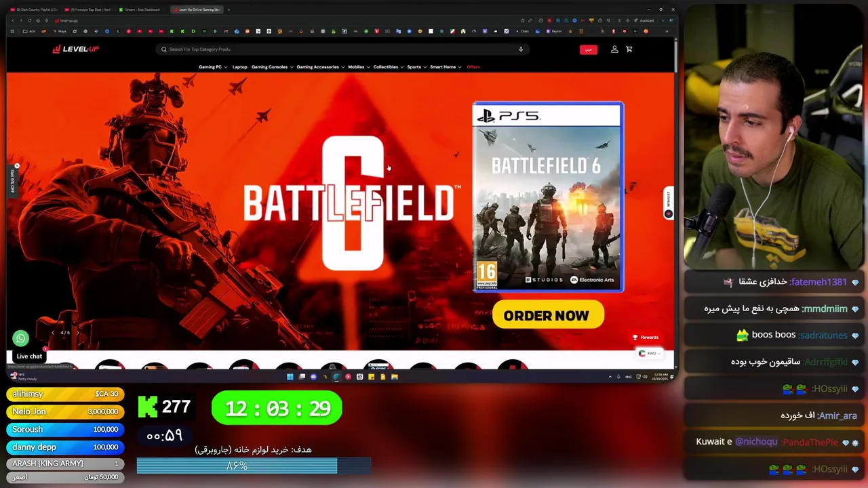The height and width of the screenshot is (488, 868).
Task: Expand the Sports menu
Action: pyautogui.click(x=416, y=67)
